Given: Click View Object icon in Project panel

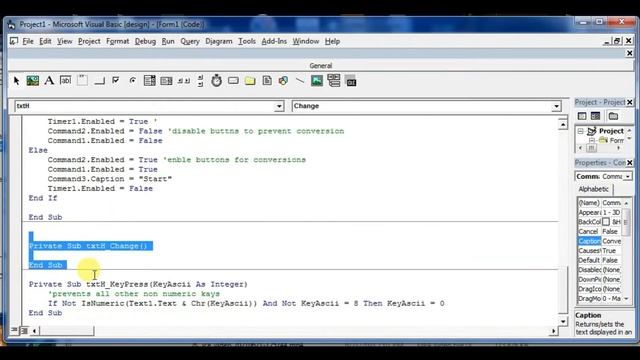Looking at the screenshot, I should 596,116.
